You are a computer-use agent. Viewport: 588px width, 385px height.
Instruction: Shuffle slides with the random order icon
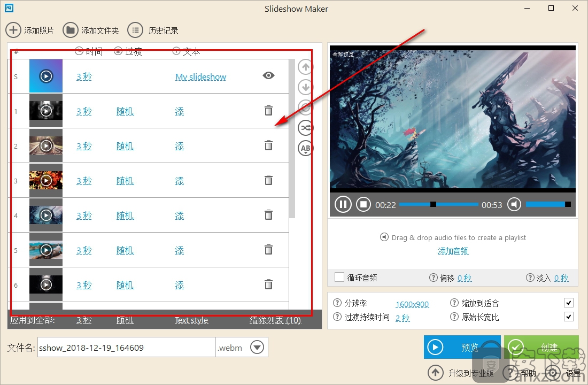(x=306, y=128)
